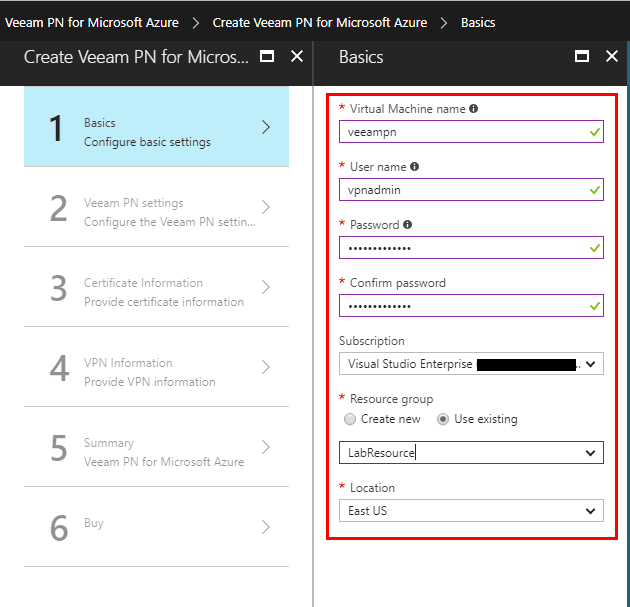Go to step 2 Veeam PN settings

[156, 207]
